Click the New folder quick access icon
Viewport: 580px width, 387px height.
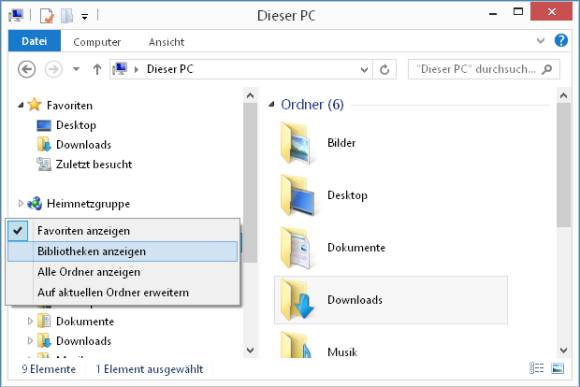(x=67, y=16)
